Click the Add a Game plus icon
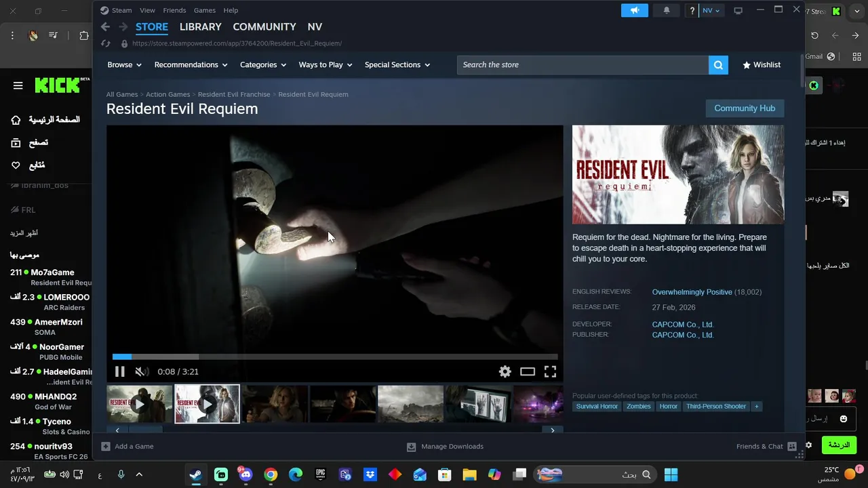 (x=106, y=447)
